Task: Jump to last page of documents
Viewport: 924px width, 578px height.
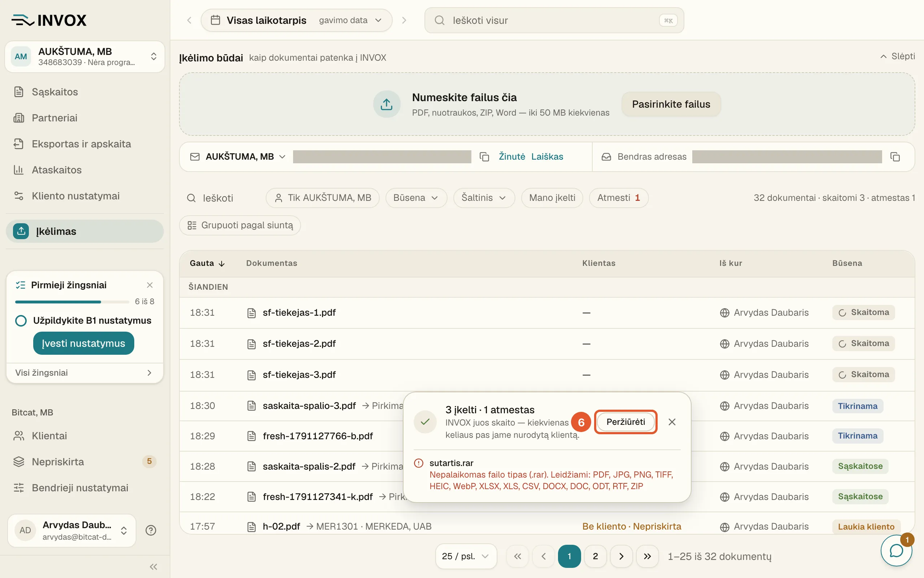Action: click(x=647, y=556)
